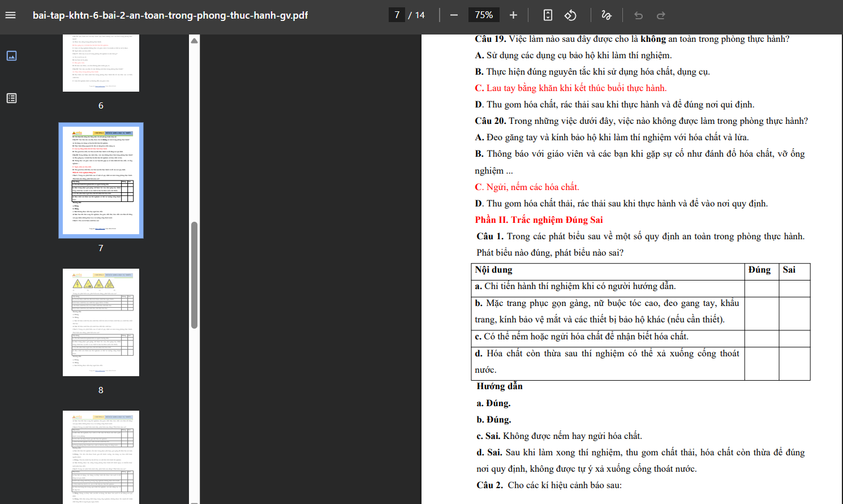Click the 'Nội dung' table header
Screen dimensions: 843x504
(x=493, y=270)
